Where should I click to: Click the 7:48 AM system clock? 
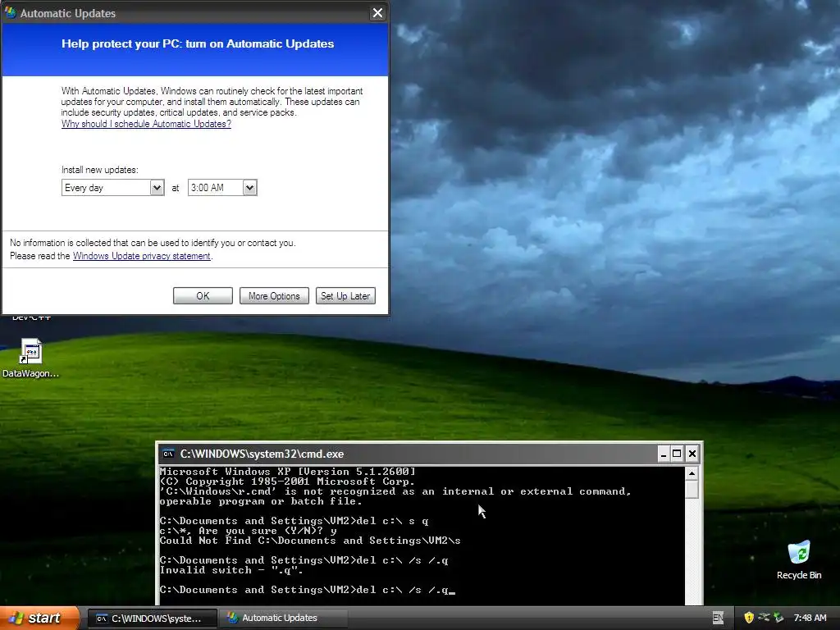pyautogui.click(x=810, y=618)
